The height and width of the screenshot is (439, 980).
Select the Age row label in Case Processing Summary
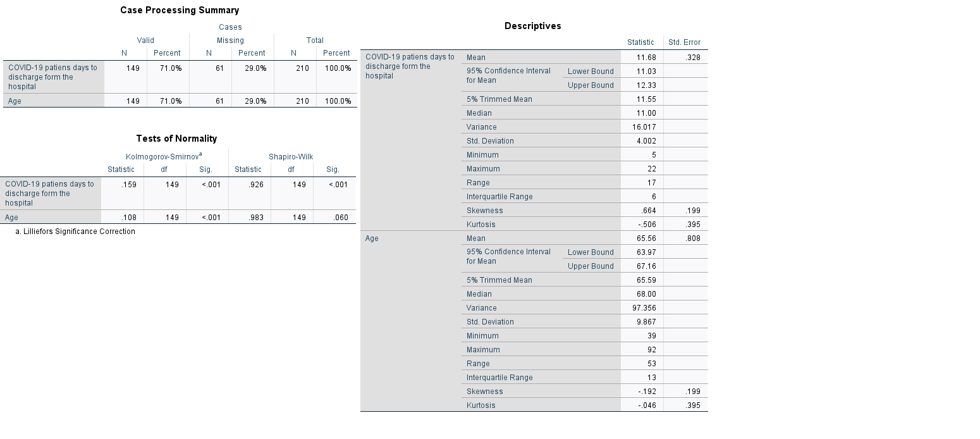[15, 101]
